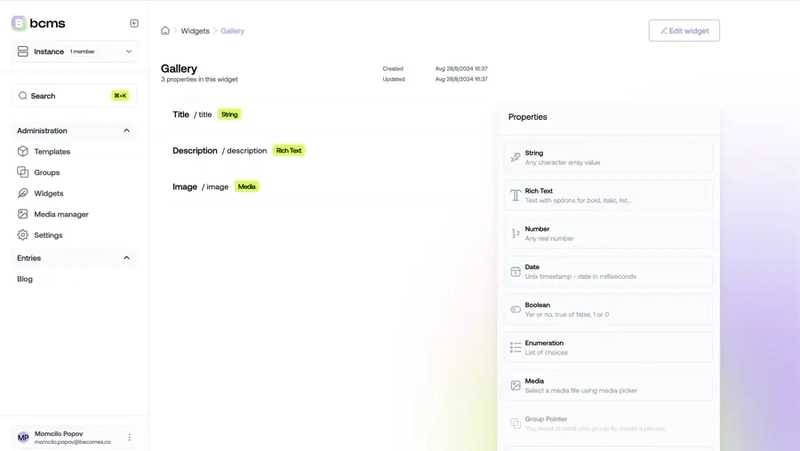800x451 pixels.
Task: Open Templates in the sidebar
Action: point(52,152)
